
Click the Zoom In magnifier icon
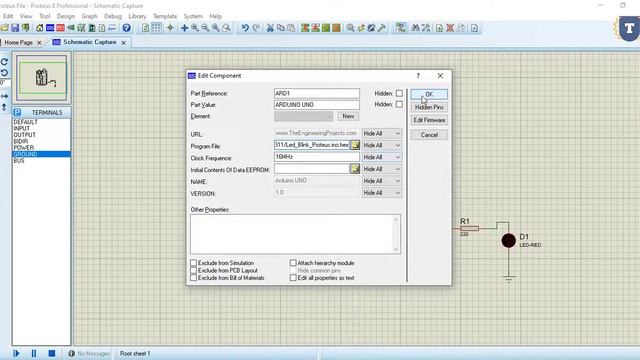195,28
